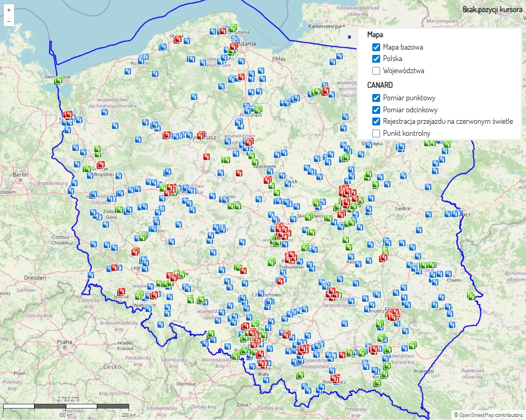
Task: Click the zoom-in plus button
Action: [x=9, y=9]
